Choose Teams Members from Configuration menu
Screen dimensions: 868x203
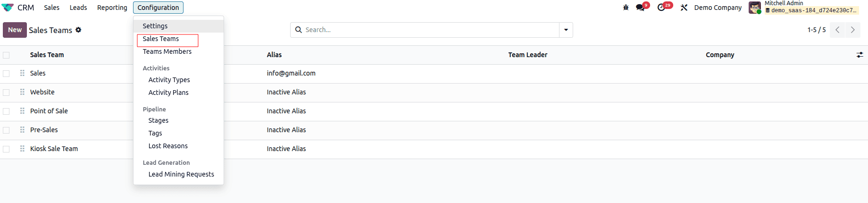point(167,51)
